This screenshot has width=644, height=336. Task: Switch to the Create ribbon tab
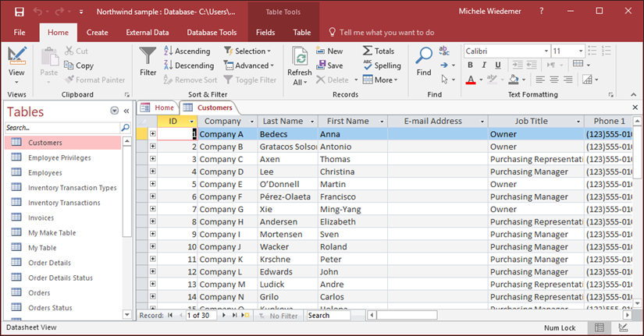[x=98, y=33]
